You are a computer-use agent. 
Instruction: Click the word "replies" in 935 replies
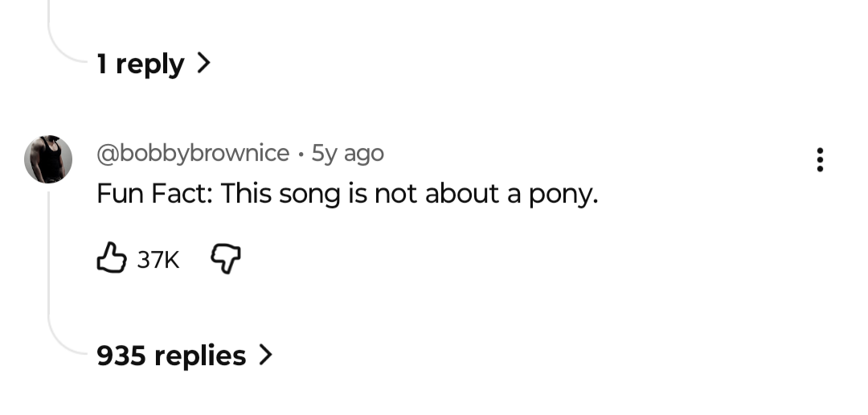coord(200,356)
